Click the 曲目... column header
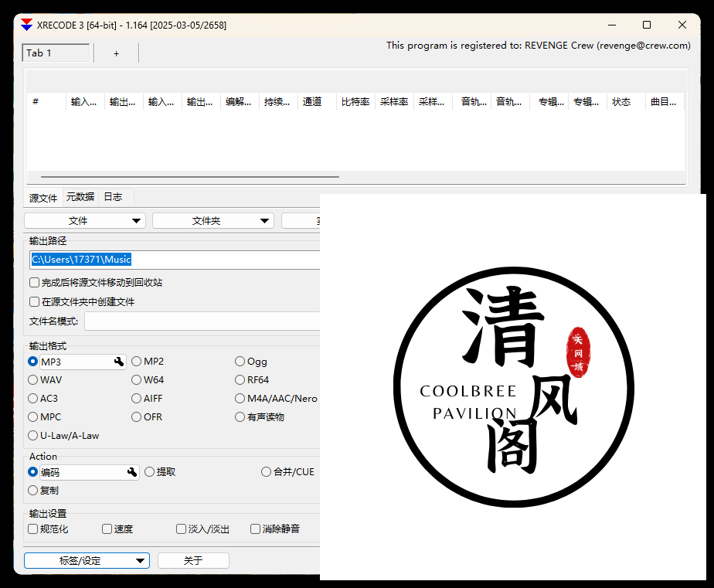The height and width of the screenshot is (588, 714). 665,101
